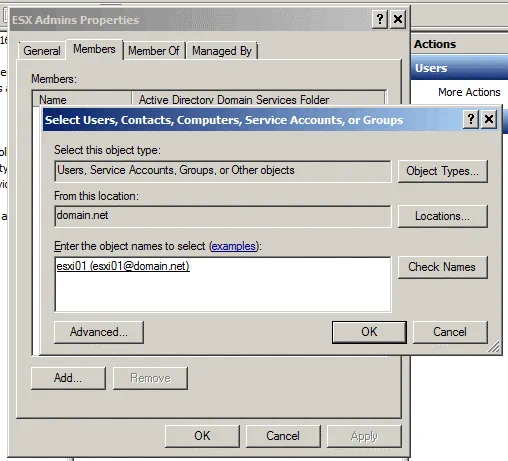The width and height of the screenshot is (508, 461).
Task: Click the object type field
Action: coord(223,171)
